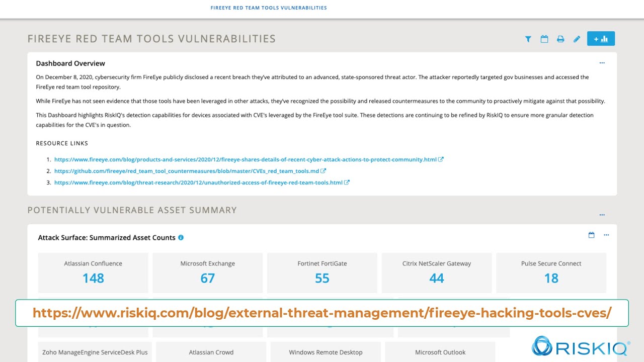Image resolution: width=644 pixels, height=362 pixels.
Task: Select Zoho ManageEngine ServiceDesk Plus card
Action: 95,352
